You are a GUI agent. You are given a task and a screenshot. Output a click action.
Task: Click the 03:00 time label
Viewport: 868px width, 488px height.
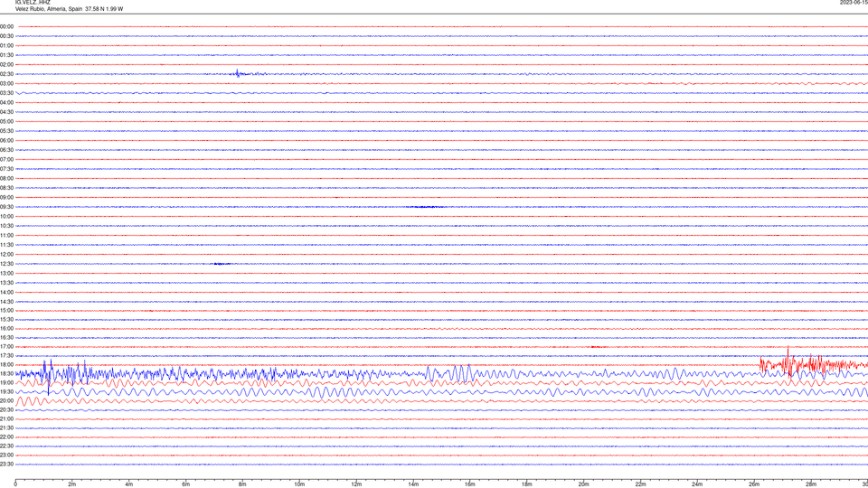6,83
